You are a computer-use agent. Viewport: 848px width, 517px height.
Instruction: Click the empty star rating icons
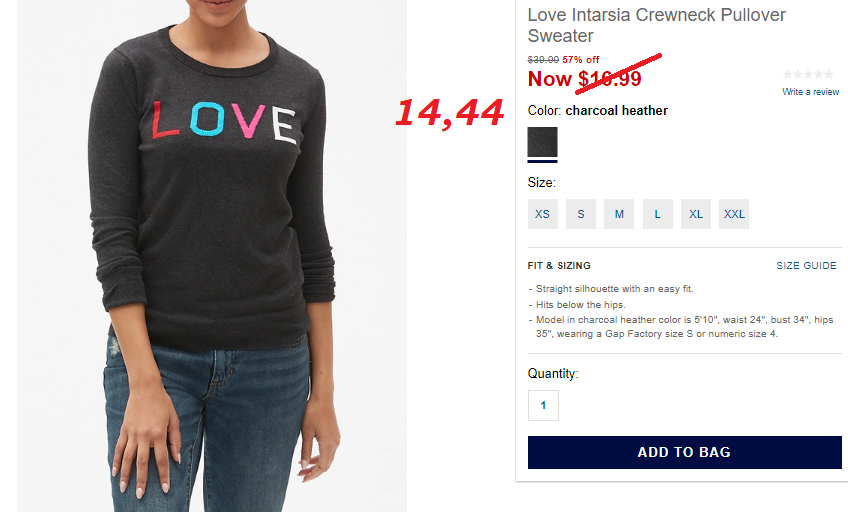tap(808, 74)
